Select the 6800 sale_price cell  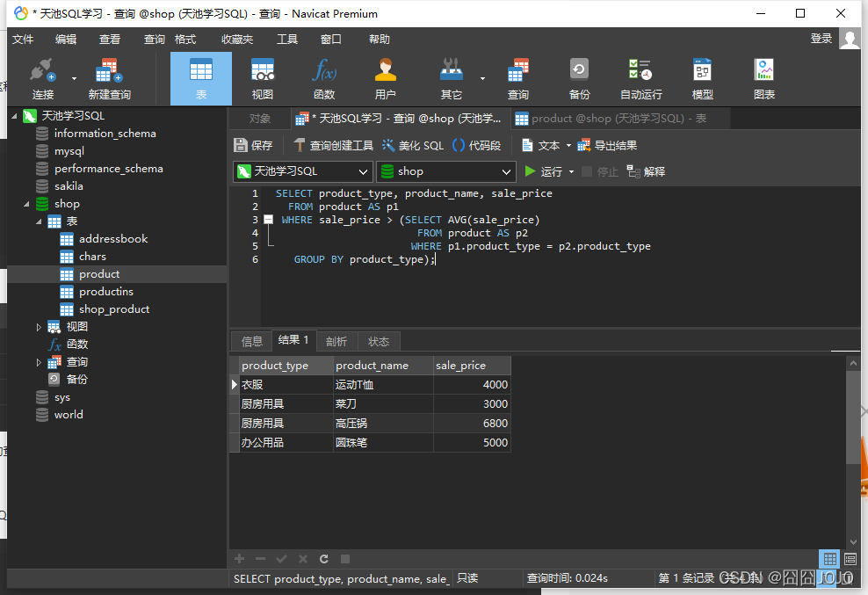pyautogui.click(x=472, y=424)
